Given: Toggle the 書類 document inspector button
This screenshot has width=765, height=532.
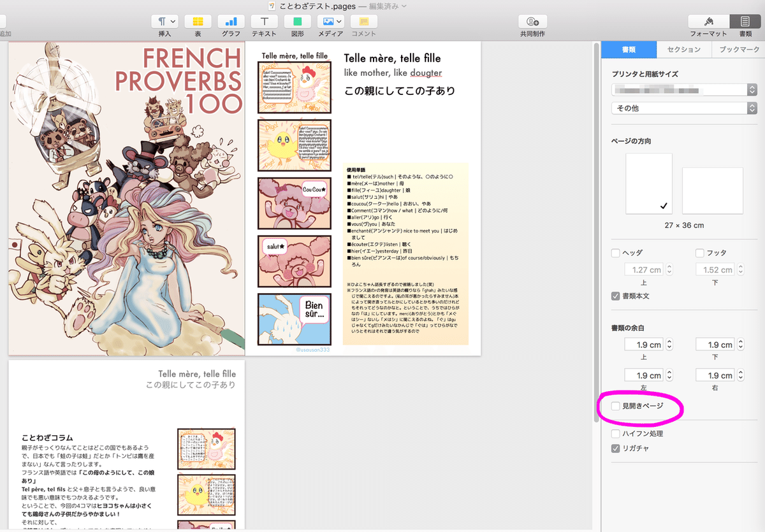Looking at the screenshot, I should coord(745,21).
